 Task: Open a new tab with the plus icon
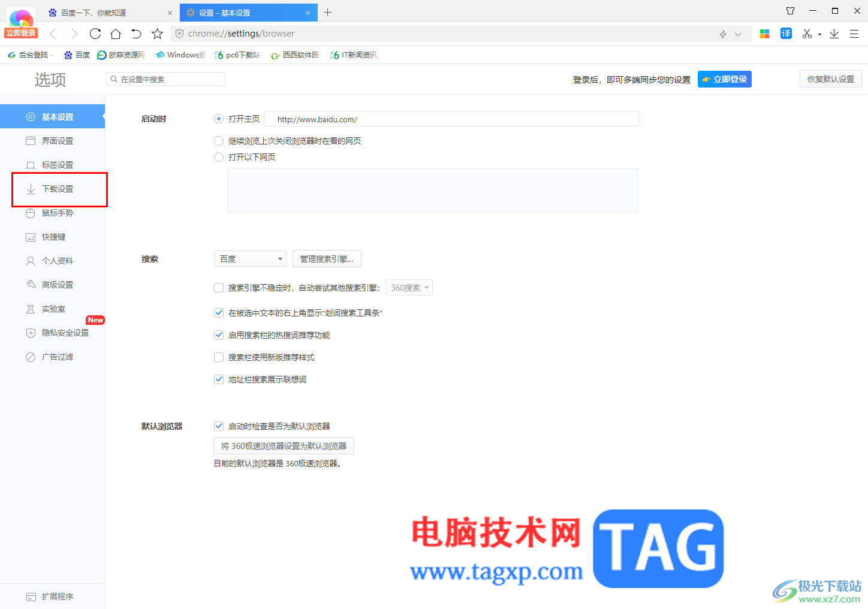tap(327, 12)
